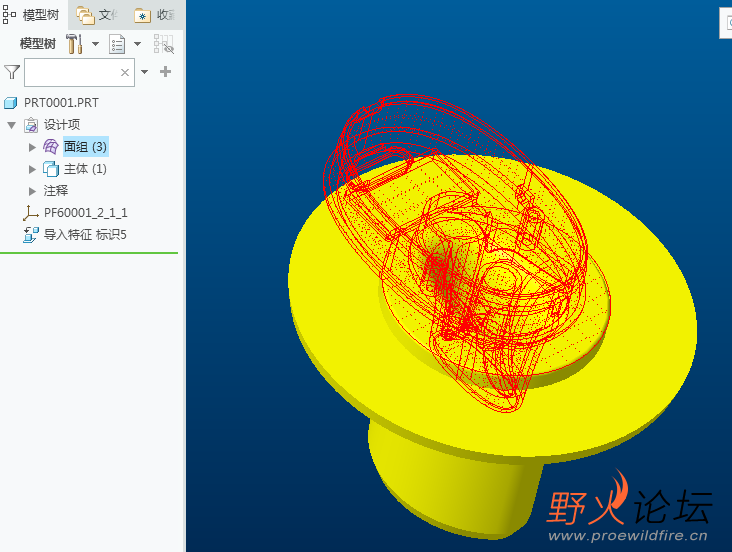The image size is (732, 552).
Task: Click the 主体 body icon
Action: (x=50, y=169)
